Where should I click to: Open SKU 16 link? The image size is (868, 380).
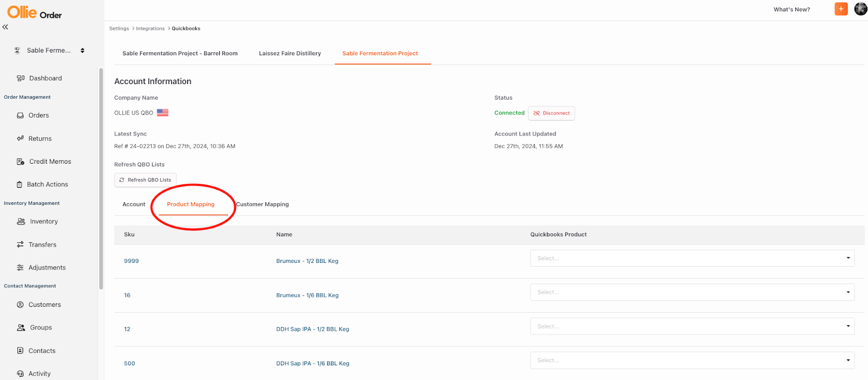click(x=127, y=295)
